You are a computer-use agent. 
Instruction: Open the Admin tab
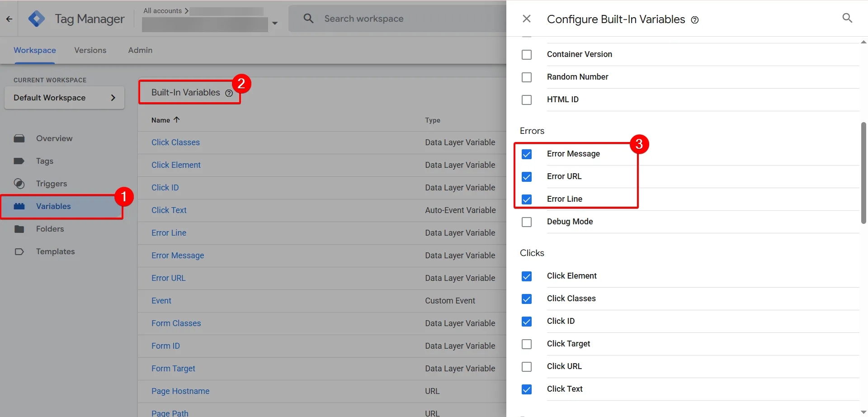pyautogui.click(x=140, y=50)
